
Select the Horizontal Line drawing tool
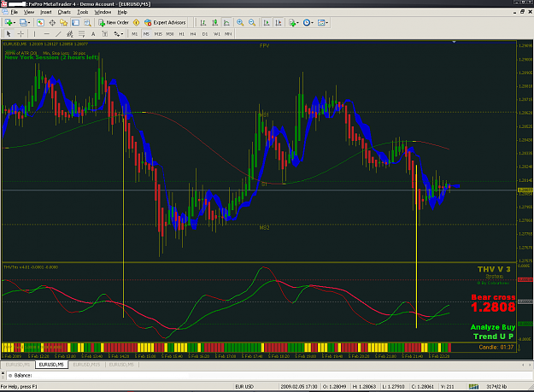pyautogui.click(x=47, y=33)
